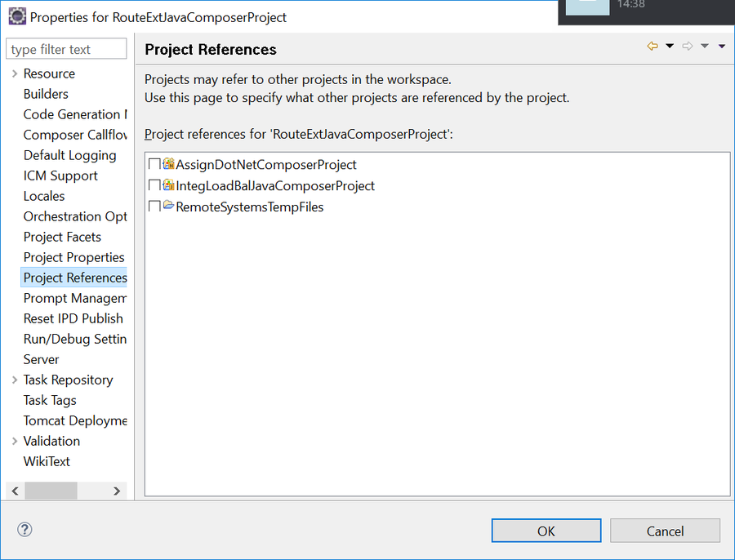Viewport: 735px width, 560px height.
Task: Expand the Validation tree node
Action: pyautogui.click(x=15, y=441)
